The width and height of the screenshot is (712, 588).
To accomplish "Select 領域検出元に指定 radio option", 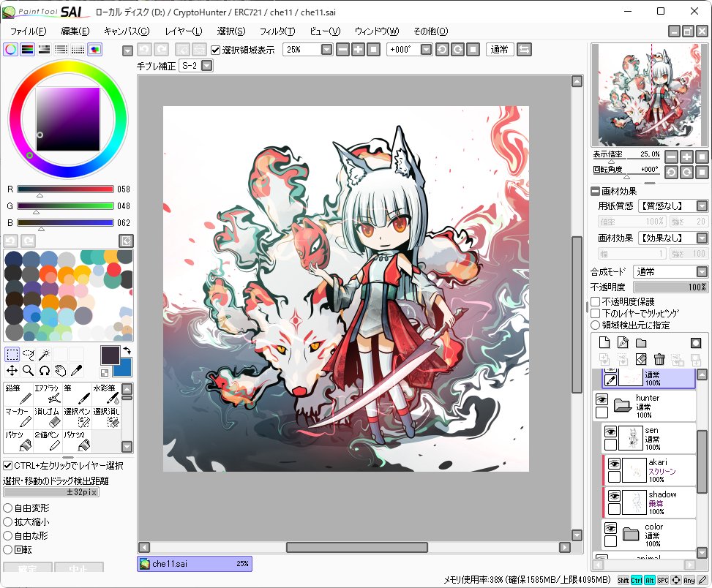I will (596, 325).
